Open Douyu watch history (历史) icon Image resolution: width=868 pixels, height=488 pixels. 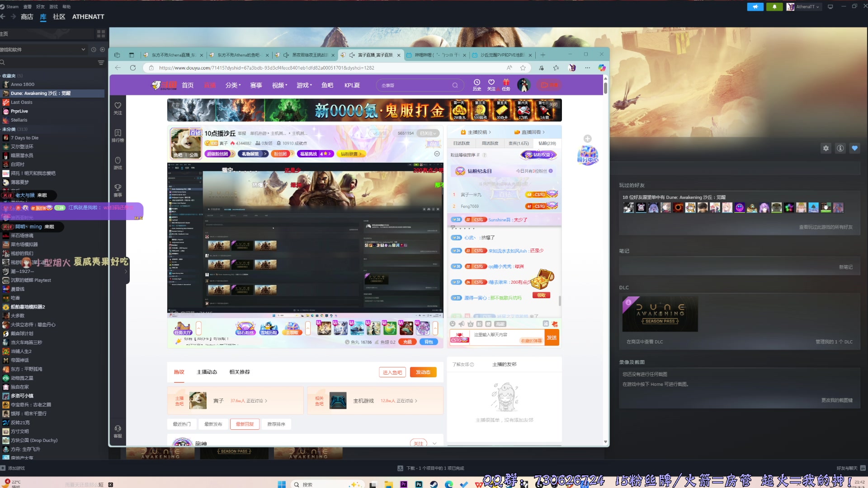click(x=477, y=85)
